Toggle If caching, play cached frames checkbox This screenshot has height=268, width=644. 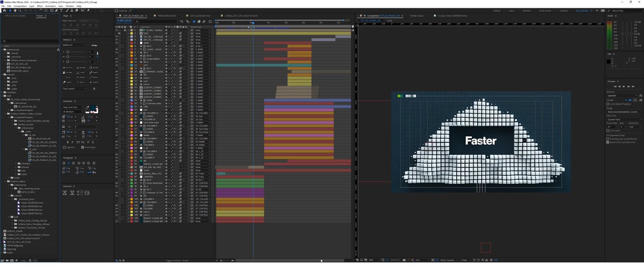[608, 139]
